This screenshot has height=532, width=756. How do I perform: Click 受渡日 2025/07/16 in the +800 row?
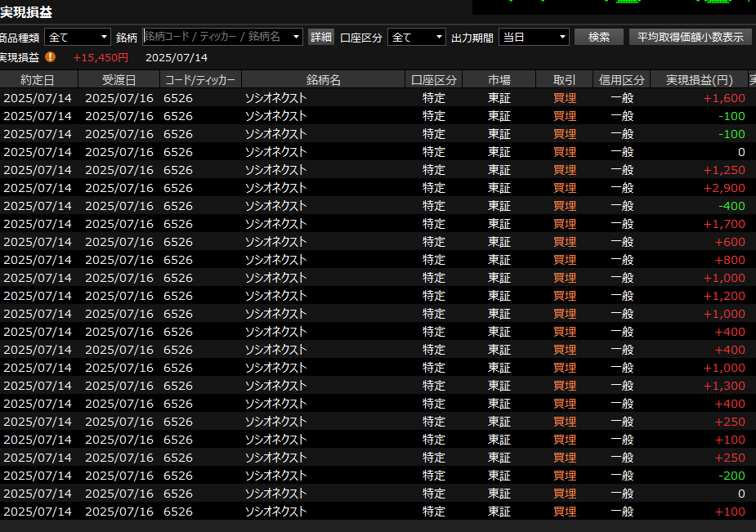(119, 260)
